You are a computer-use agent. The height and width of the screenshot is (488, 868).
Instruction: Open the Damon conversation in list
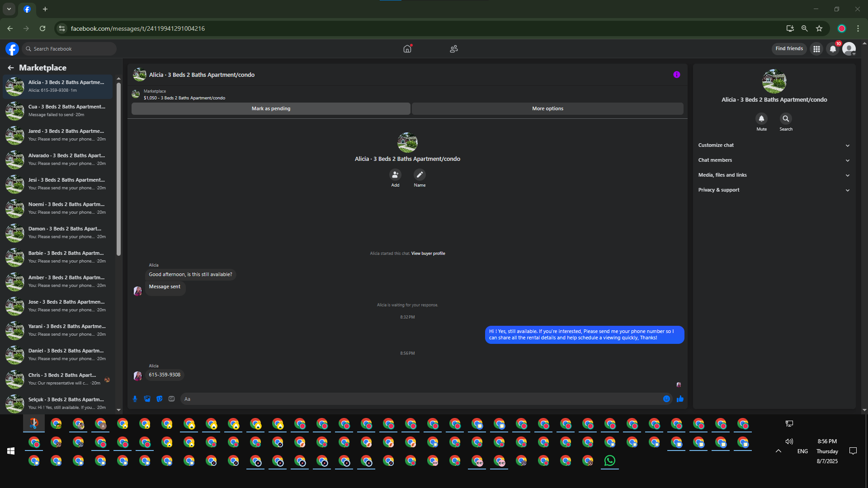[58, 233]
